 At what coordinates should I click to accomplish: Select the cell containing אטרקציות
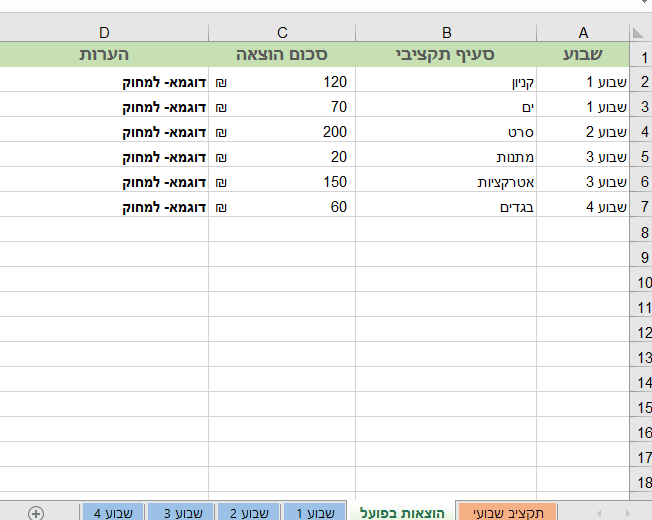(446, 182)
